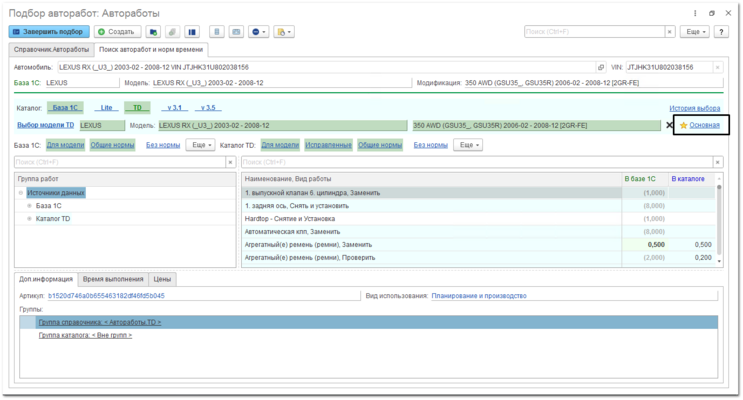Click the dark blue columns icon in the toolbar

pos(192,32)
